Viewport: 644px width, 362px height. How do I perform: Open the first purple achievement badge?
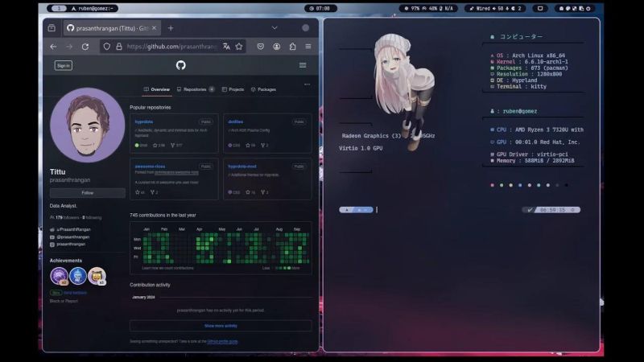[59, 276]
